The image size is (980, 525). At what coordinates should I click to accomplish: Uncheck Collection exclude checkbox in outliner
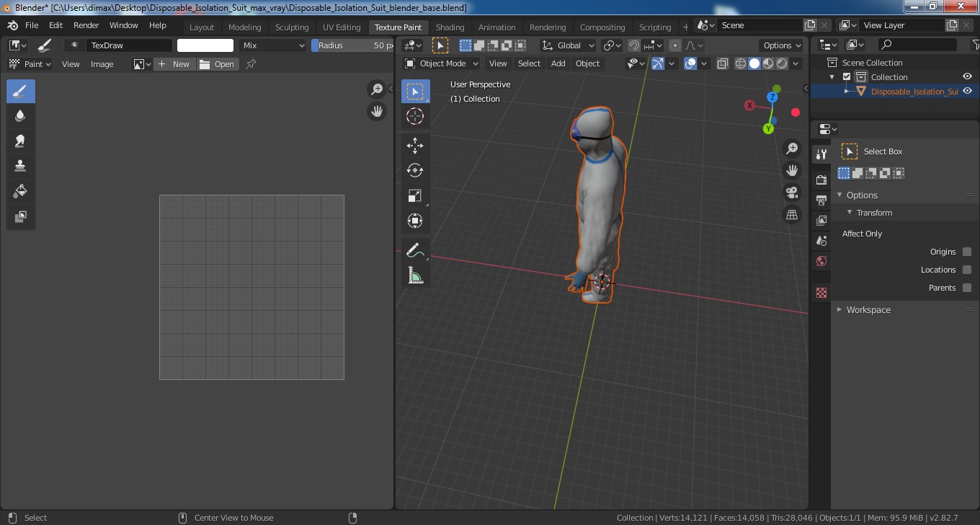[847, 77]
